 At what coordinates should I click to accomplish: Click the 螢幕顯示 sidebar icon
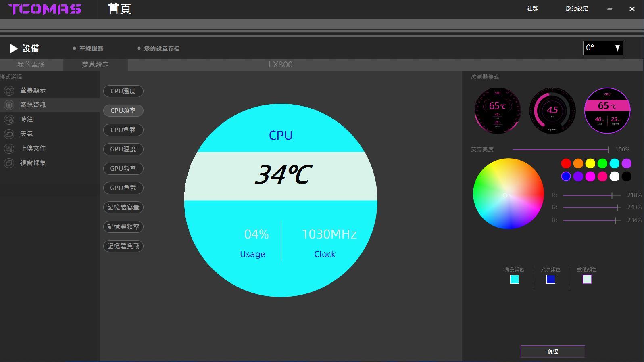coord(9,90)
